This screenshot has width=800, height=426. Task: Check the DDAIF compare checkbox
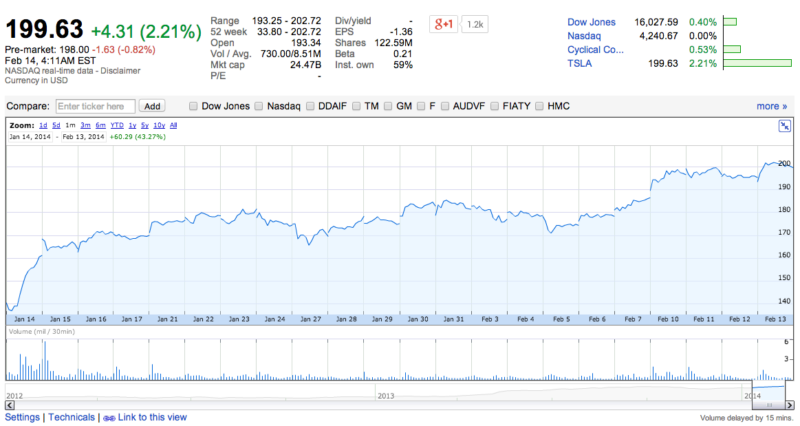(x=310, y=106)
